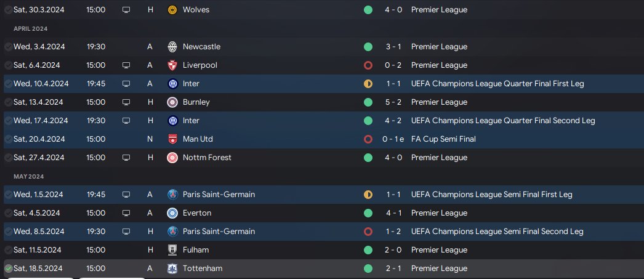The width and height of the screenshot is (644, 279).
Task: Click the Everton club badge
Action: coord(172,213)
